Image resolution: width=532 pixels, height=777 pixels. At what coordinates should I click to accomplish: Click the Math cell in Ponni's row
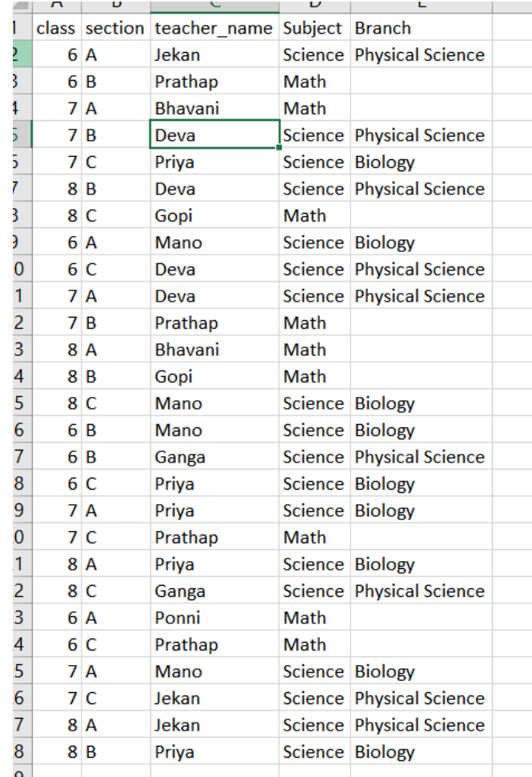pos(305,618)
